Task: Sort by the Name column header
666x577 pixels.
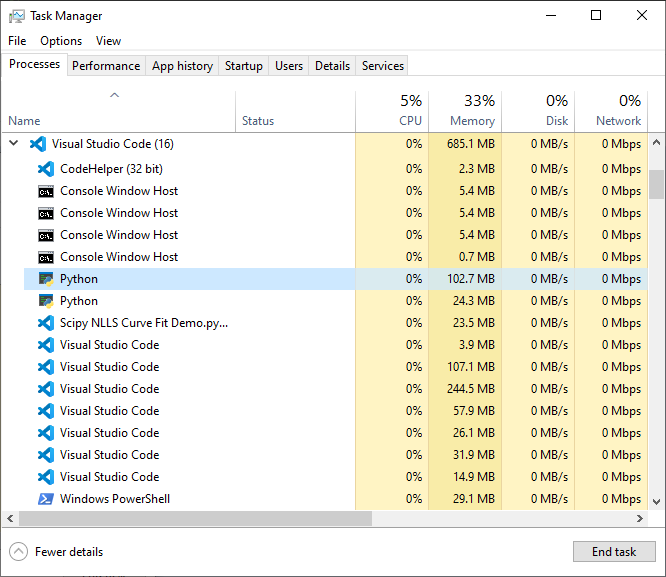Action: pyautogui.click(x=119, y=112)
